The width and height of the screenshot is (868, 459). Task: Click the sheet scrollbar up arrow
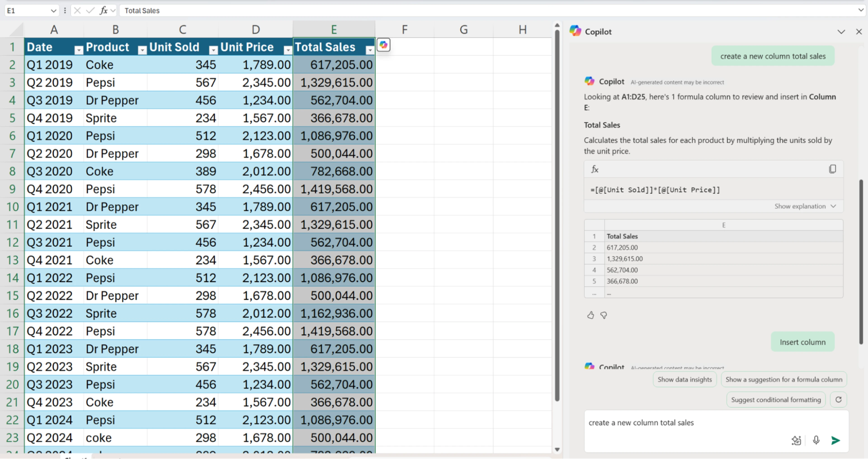click(x=557, y=25)
